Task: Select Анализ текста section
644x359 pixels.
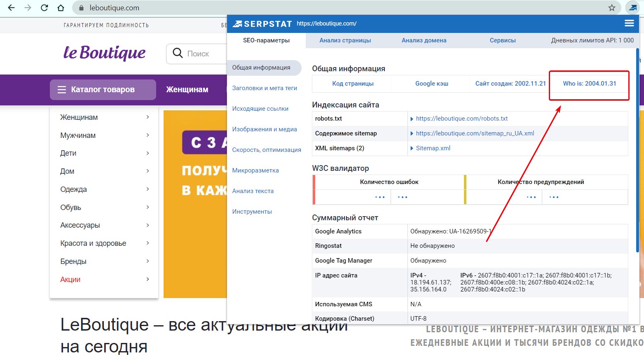Action: pyautogui.click(x=253, y=191)
